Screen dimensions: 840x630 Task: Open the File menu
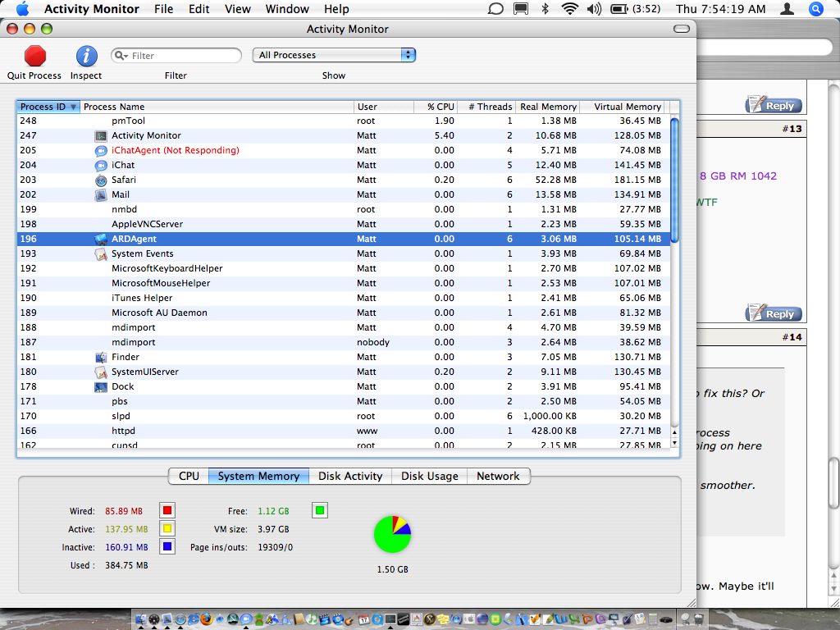pos(163,9)
